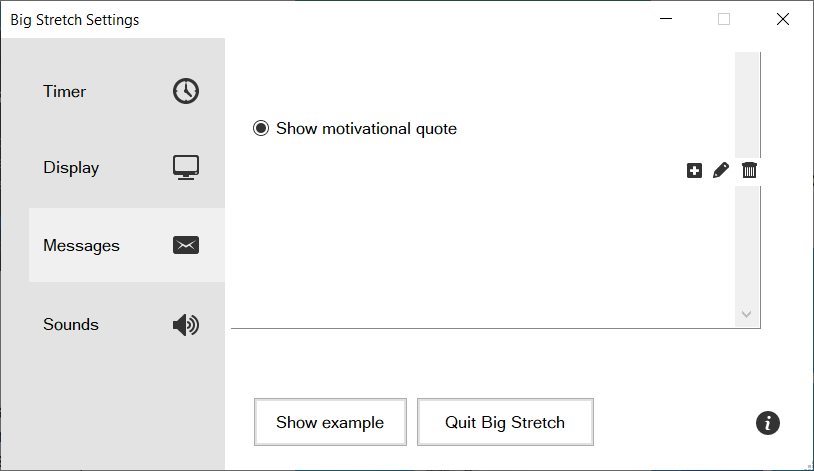Open the Messages settings tab
Screen dimensions: 814x471
(x=127, y=245)
